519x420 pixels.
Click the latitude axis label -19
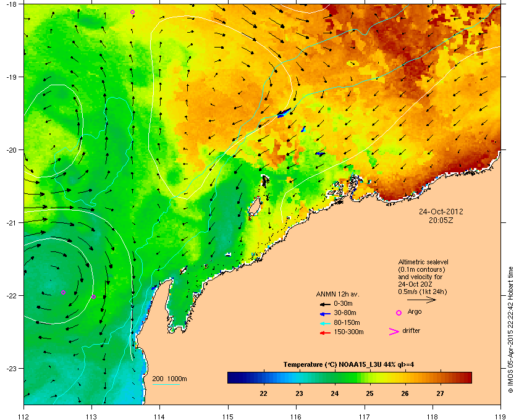[x=11, y=77]
